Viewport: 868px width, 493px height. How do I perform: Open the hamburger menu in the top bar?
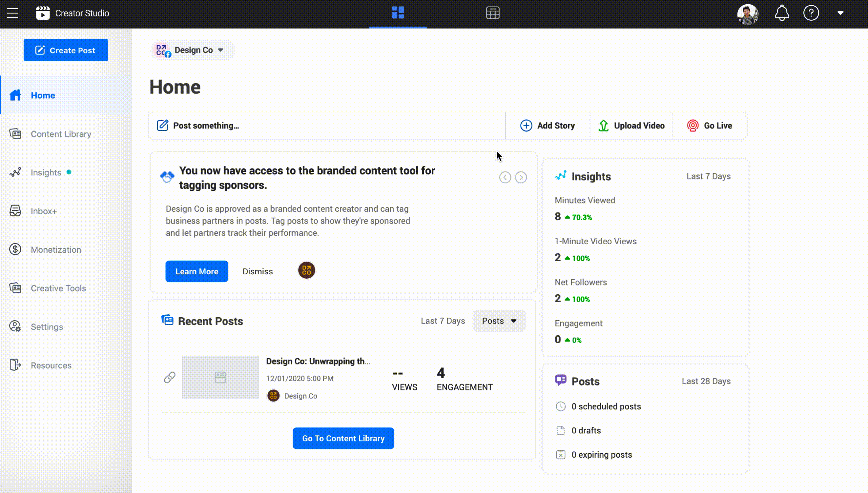pyautogui.click(x=12, y=13)
